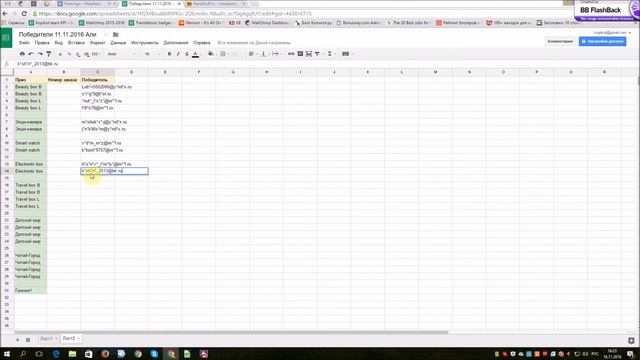Open the font size dropdown
Screen dimensions: 640x360
pos(152,54)
